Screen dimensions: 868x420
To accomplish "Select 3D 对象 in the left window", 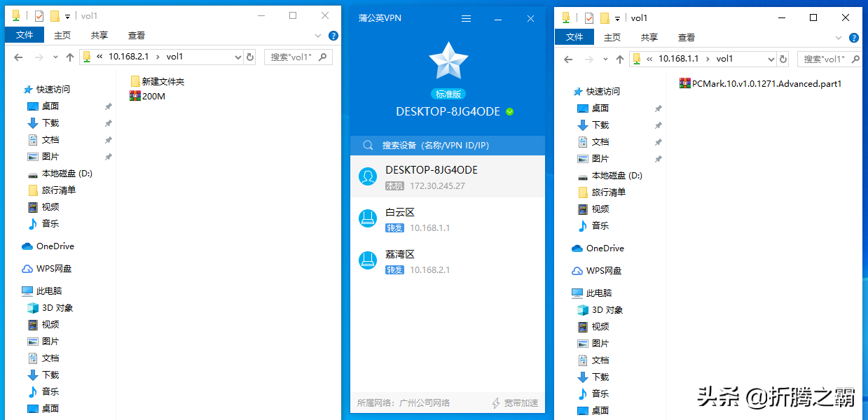I will (x=50, y=308).
